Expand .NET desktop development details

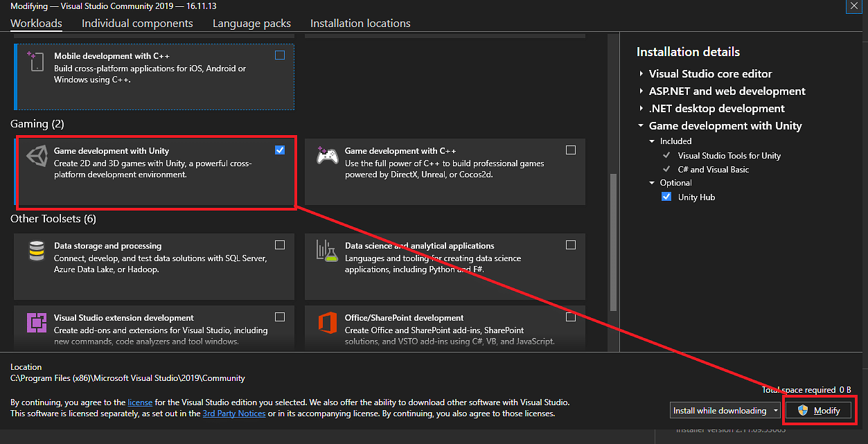pos(641,108)
